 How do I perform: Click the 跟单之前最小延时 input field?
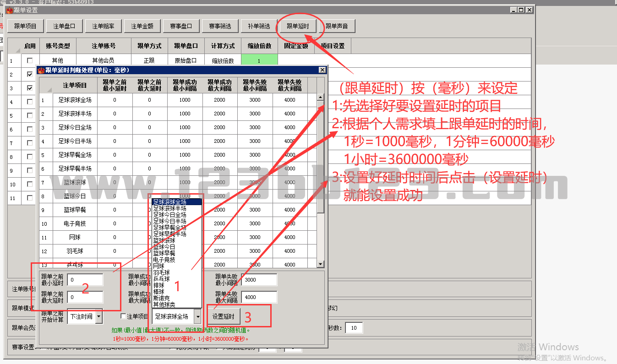(85, 280)
